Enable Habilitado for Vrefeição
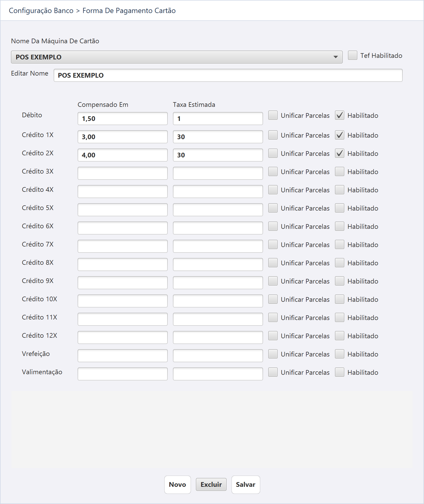The width and height of the screenshot is (424, 504). coord(340,354)
